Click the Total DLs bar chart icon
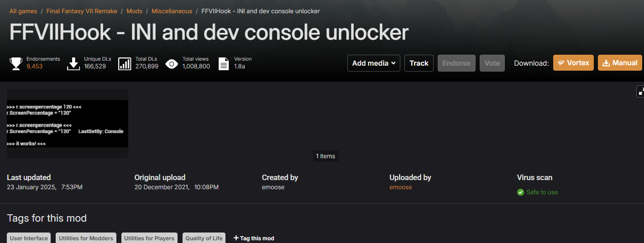 (x=125, y=64)
